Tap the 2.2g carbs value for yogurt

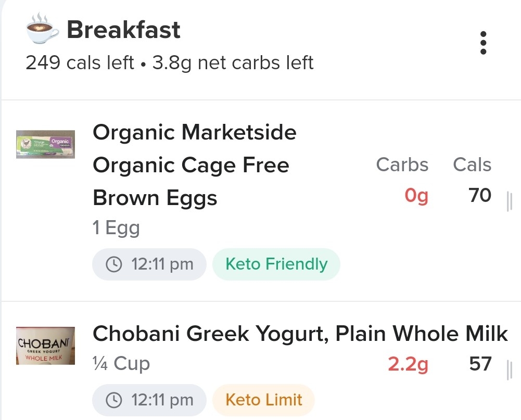[x=408, y=364]
